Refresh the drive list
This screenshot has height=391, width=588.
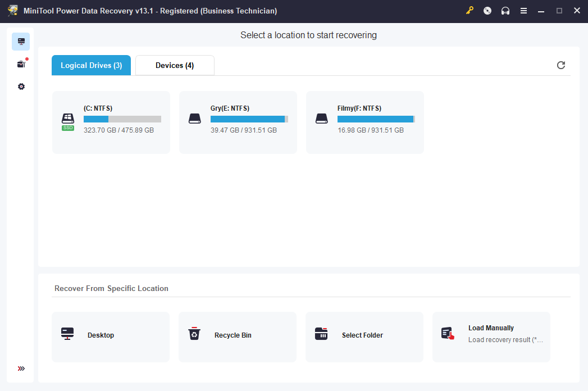[560, 65]
